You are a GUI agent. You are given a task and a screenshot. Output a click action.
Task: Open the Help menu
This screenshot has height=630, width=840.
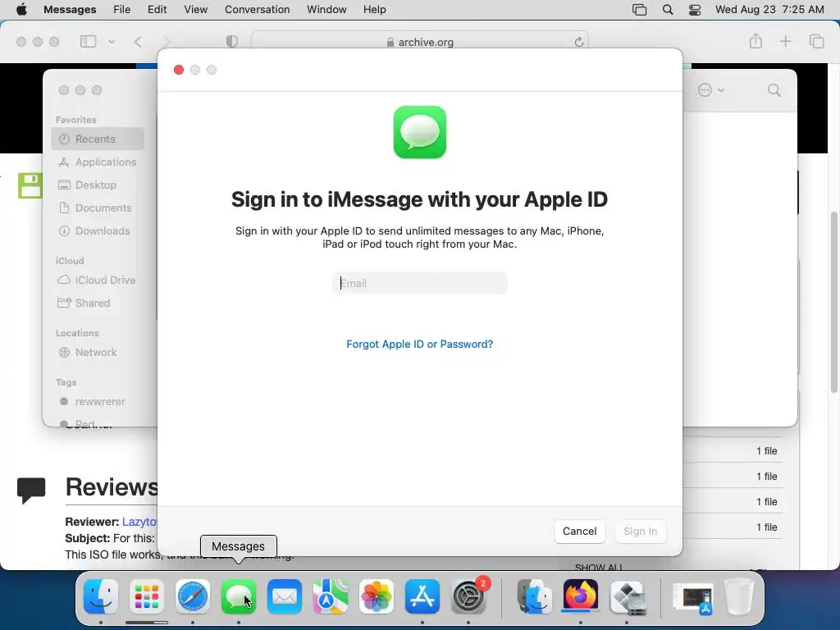pyautogui.click(x=374, y=10)
